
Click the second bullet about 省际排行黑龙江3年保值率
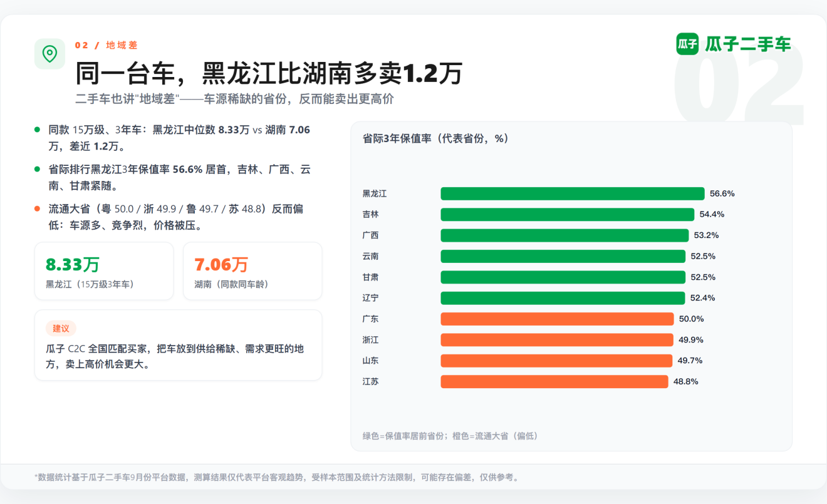click(179, 178)
